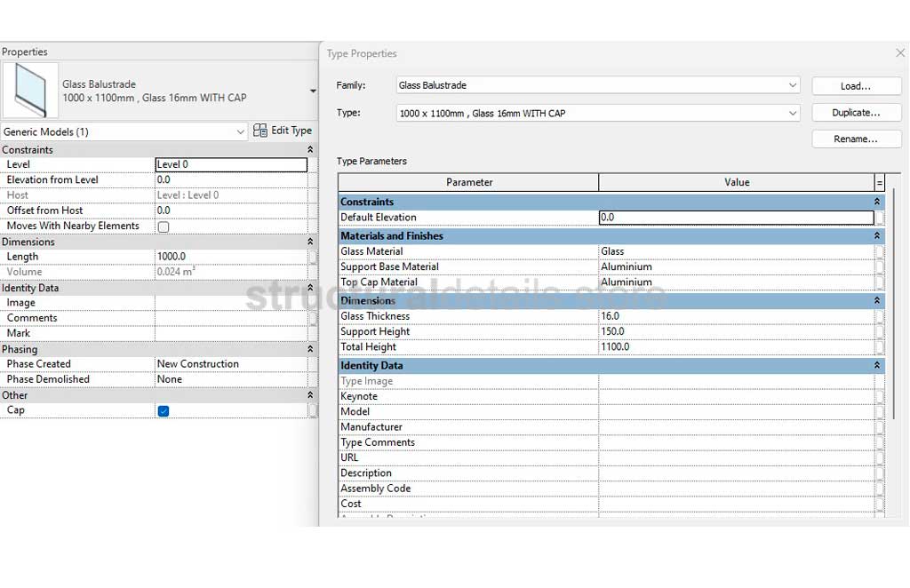The height and width of the screenshot is (588, 910).
Task: Click the Default Elevation value field
Action: coord(736,218)
